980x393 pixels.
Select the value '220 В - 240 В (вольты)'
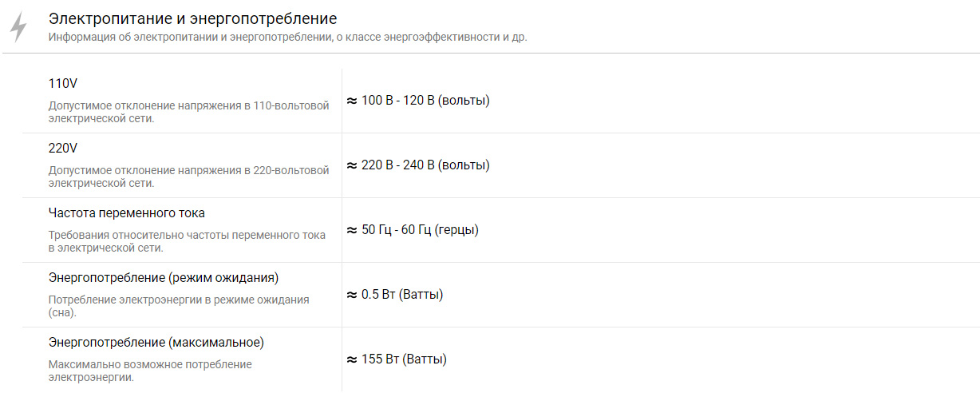(425, 165)
